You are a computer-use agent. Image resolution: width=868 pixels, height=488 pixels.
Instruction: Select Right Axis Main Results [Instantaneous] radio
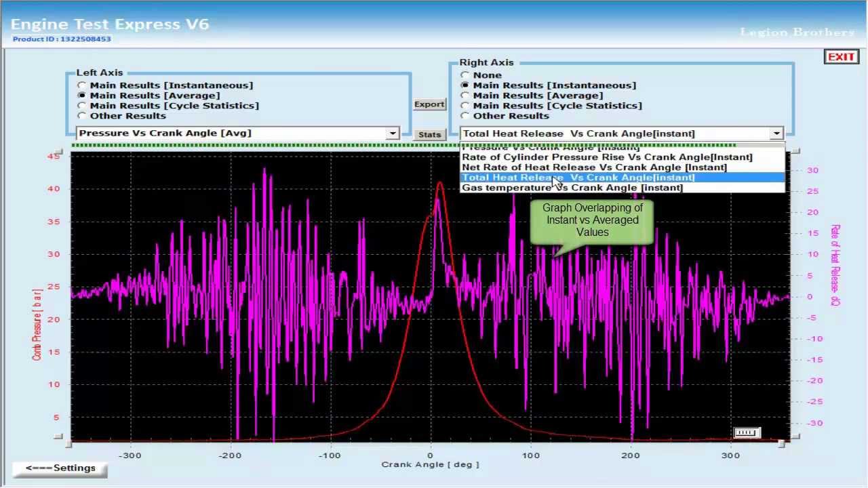[465, 85]
